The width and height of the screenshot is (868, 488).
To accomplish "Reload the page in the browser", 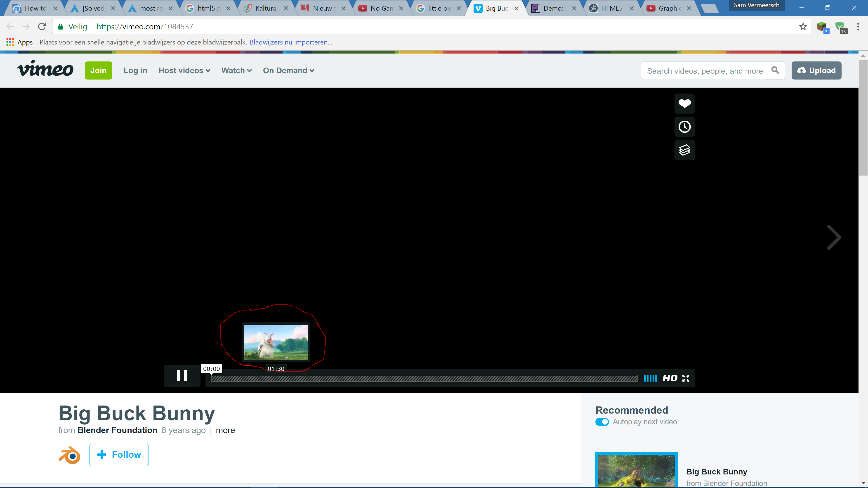I will [x=42, y=27].
